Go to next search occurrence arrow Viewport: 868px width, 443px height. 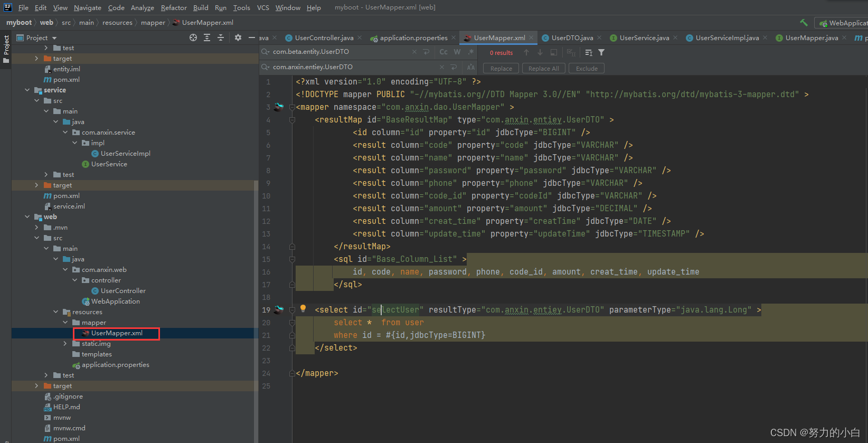tap(540, 52)
